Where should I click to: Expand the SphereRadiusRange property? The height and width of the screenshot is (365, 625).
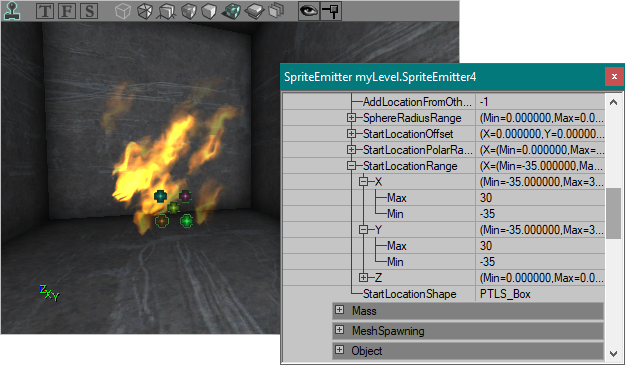click(x=351, y=118)
